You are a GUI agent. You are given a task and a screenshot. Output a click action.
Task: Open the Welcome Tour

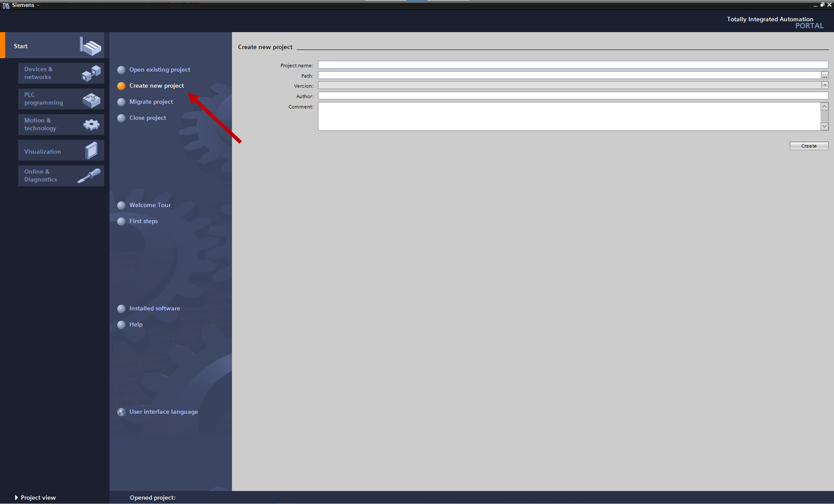(150, 205)
